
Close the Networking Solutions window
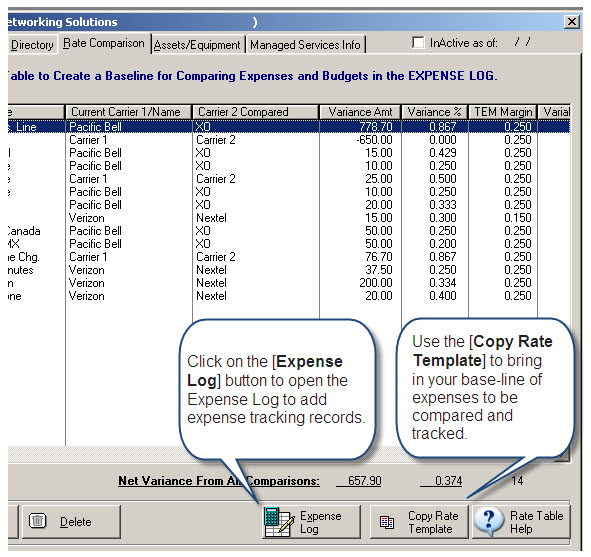[571, 22]
